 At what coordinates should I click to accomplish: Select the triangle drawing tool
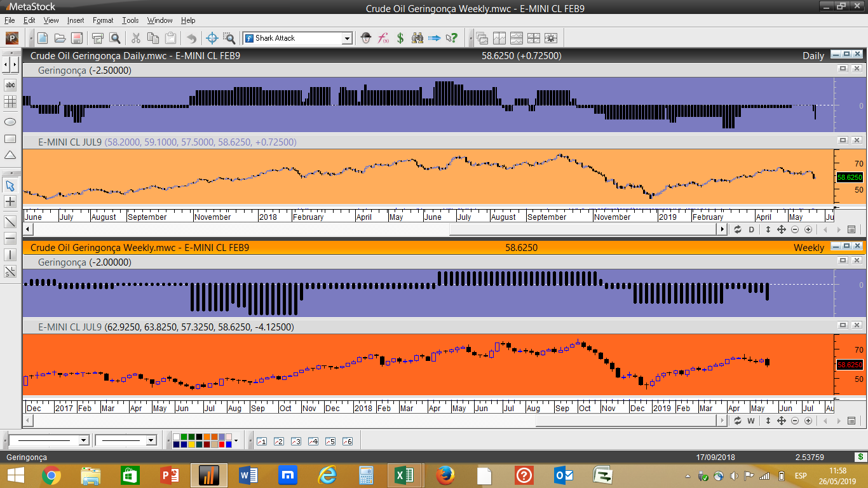(x=10, y=155)
